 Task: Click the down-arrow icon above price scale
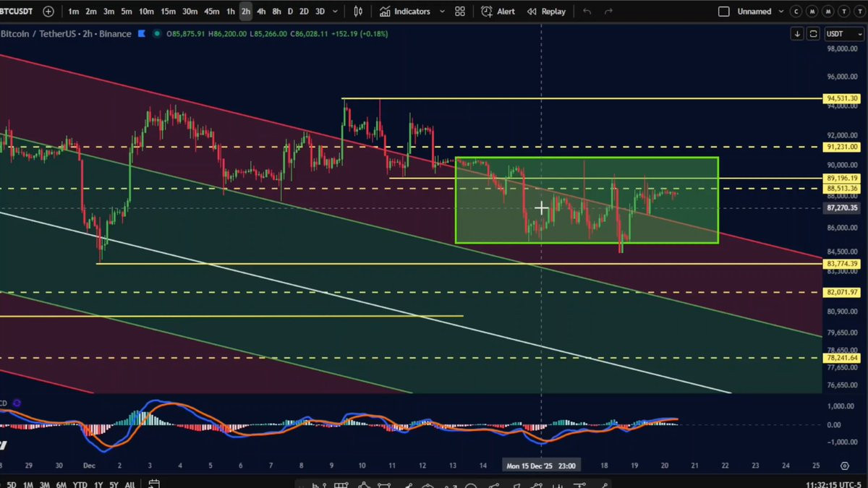[x=797, y=34]
